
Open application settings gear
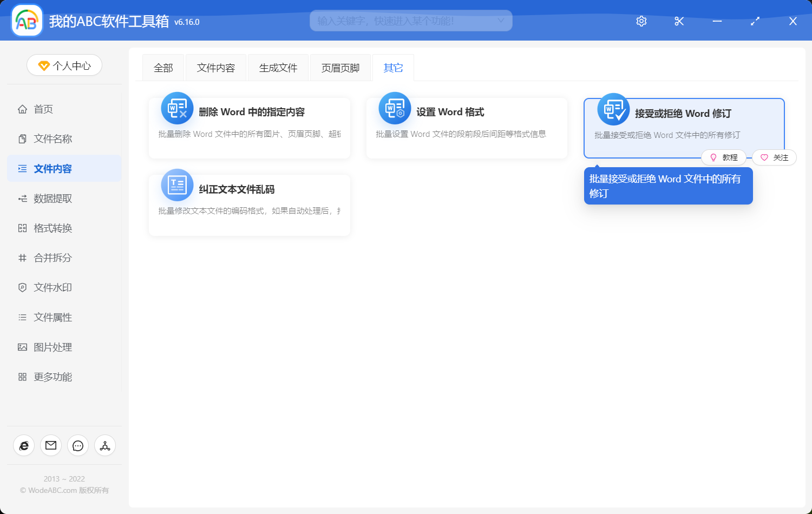641,21
